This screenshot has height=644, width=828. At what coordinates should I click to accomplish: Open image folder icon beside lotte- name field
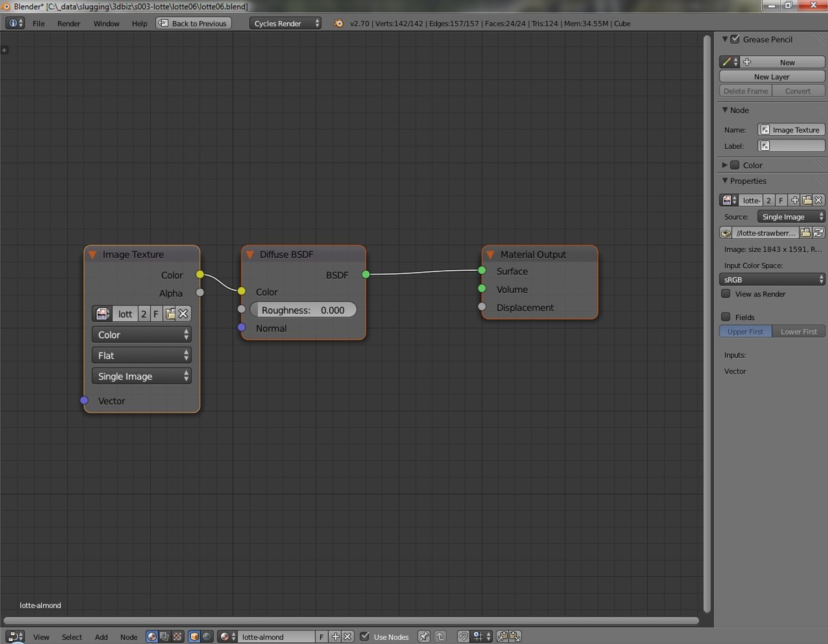click(x=807, y=200)
